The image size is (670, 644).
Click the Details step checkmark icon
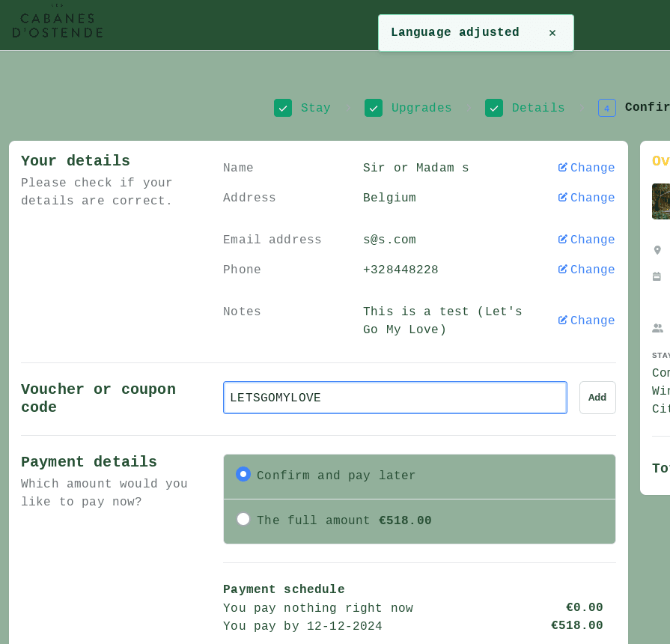(494, 108)
